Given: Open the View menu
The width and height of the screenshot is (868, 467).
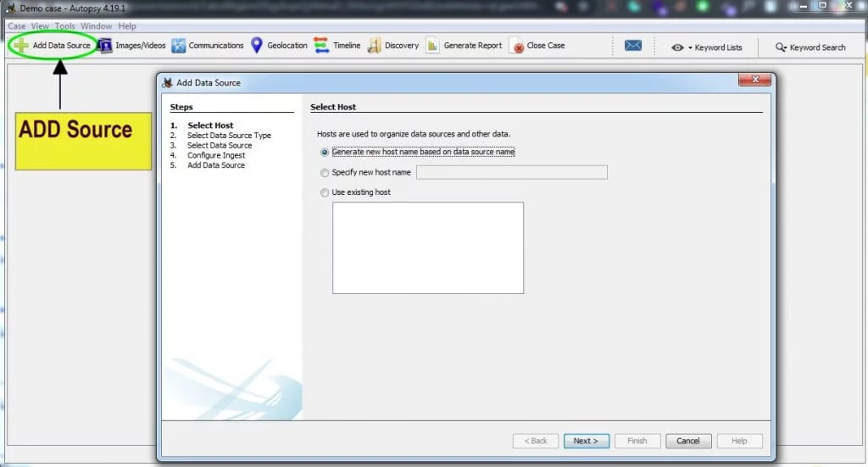Looking at the screenshot, I should pyautogui.click(x=40, y=26).
